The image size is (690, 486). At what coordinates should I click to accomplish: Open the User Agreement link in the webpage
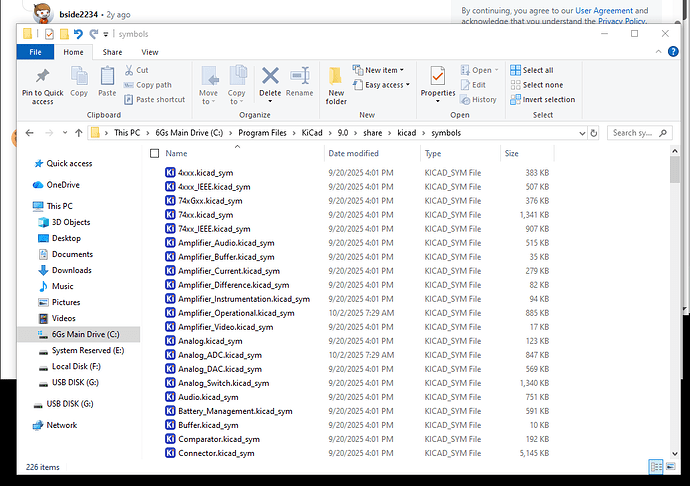(x=604, y=11)
